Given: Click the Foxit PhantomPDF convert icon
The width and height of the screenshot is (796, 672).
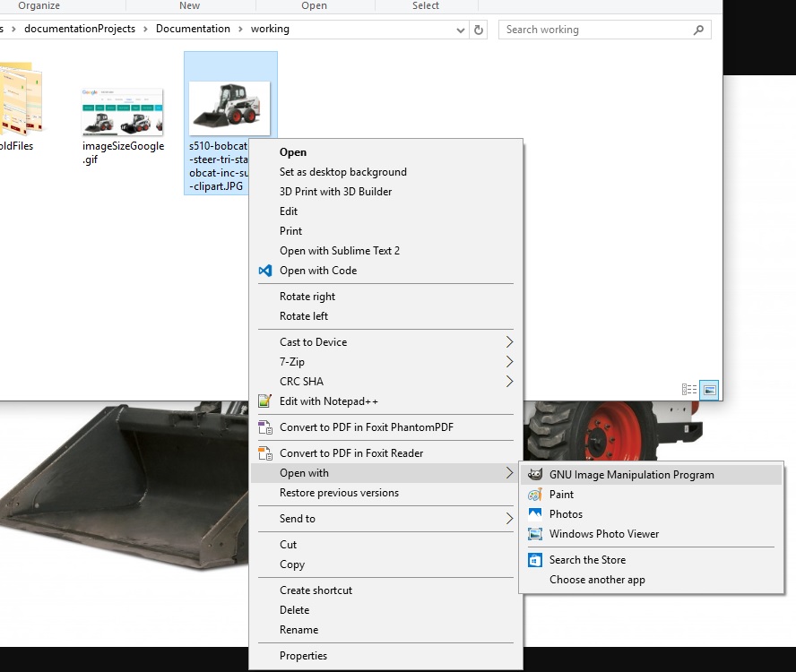Looking at the screenshot, I should coord(265,427).
